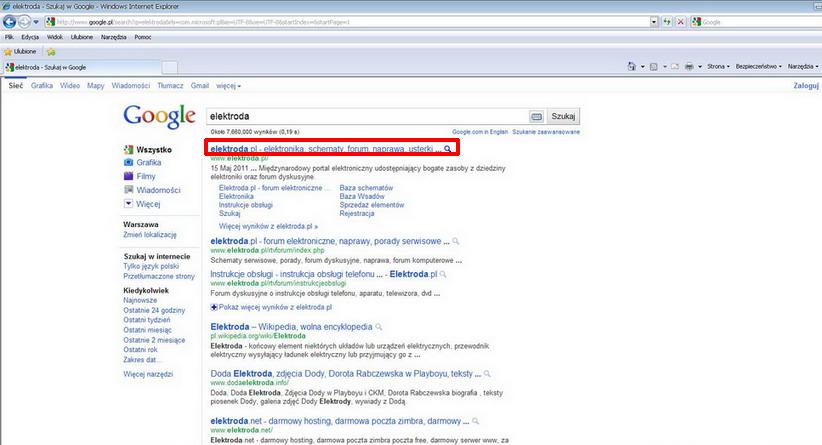Open the recent pages dropdown arrow

(x=36, y=22)
